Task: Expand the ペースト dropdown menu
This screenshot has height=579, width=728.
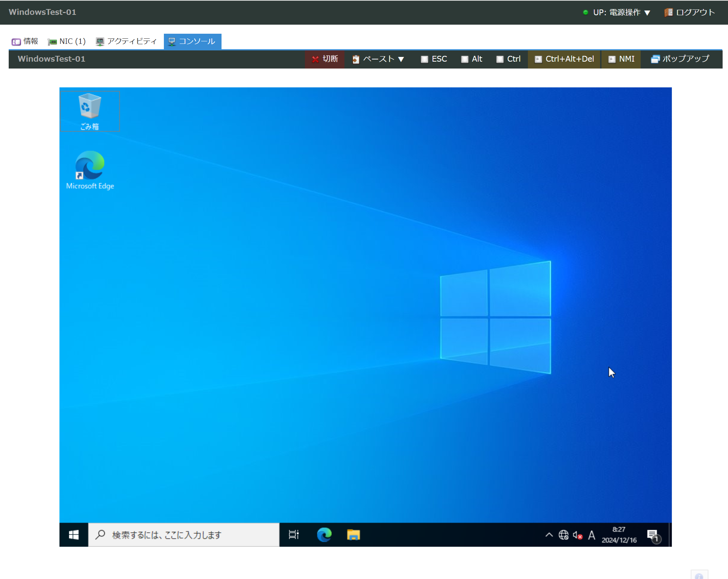Action: [x=378, y=59]
